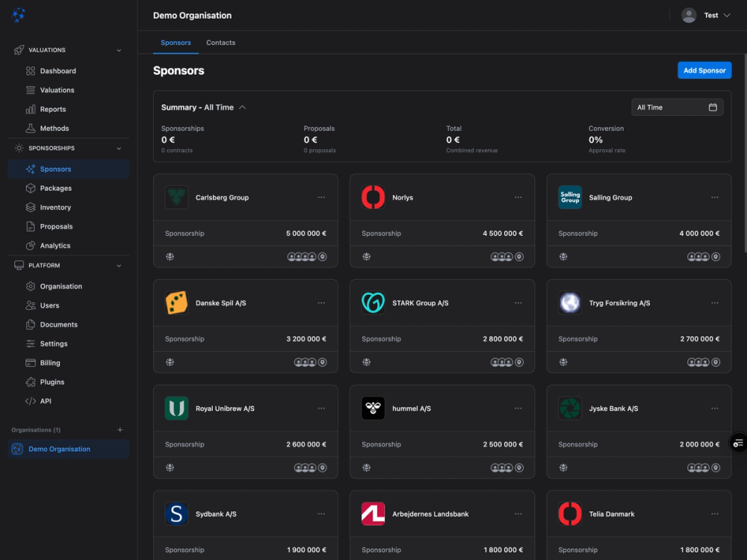Click the API sidebar icon
747x560 pixels.
coord(29,401)
